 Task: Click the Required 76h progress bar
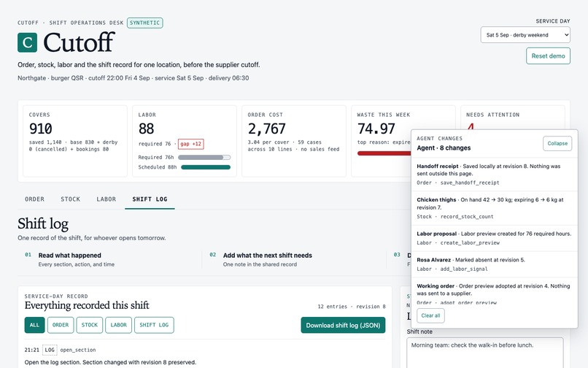(204, 157)
